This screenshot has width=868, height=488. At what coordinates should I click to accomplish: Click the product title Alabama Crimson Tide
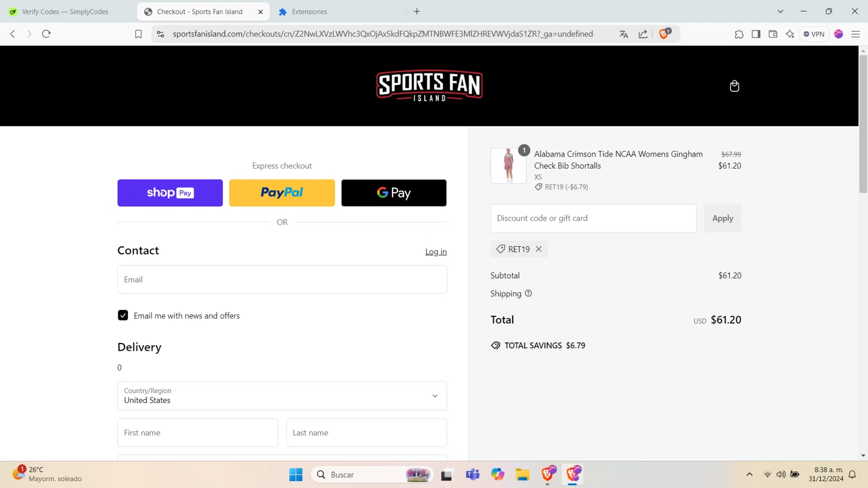pos(619,160)
